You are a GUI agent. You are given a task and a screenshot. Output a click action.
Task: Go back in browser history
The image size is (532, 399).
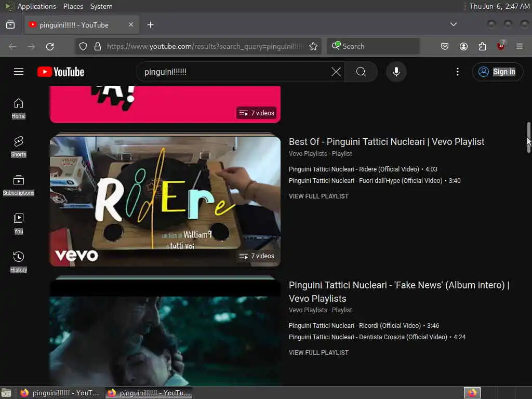pos(12,46)
